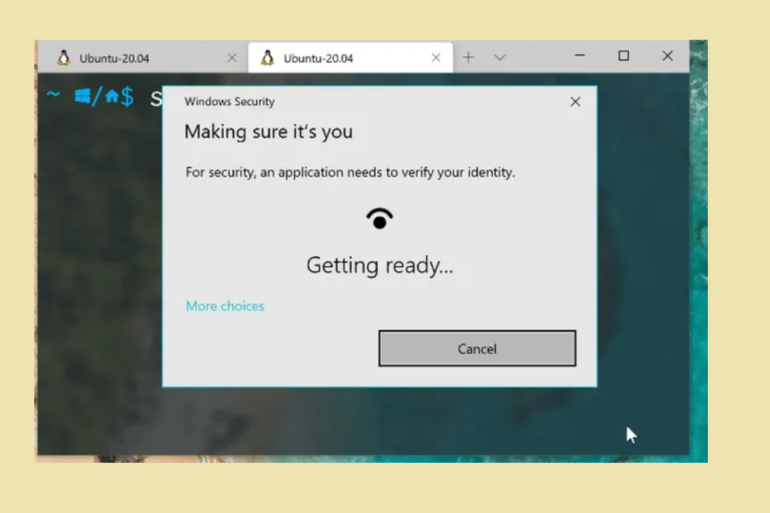This screenshot has width=770, height=513.
Task: Click the Windows logo in terminal prompt
Action: (82, 96)
